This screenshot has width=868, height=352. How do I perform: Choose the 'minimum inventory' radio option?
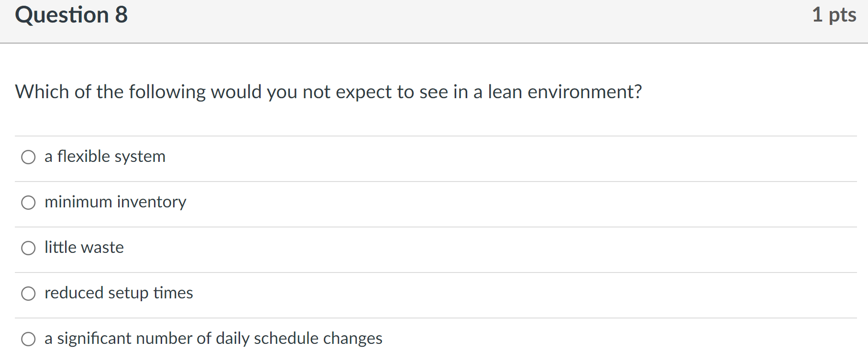click(x=28, y=203)
